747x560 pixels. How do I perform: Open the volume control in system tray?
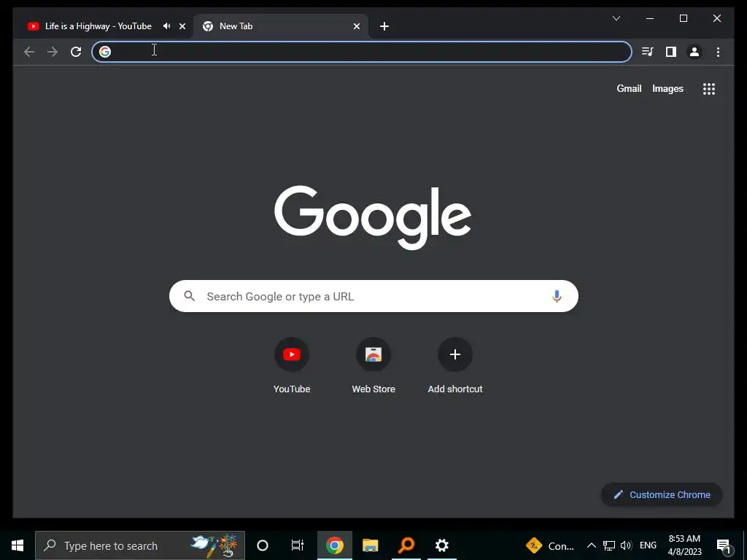[626, 545]
